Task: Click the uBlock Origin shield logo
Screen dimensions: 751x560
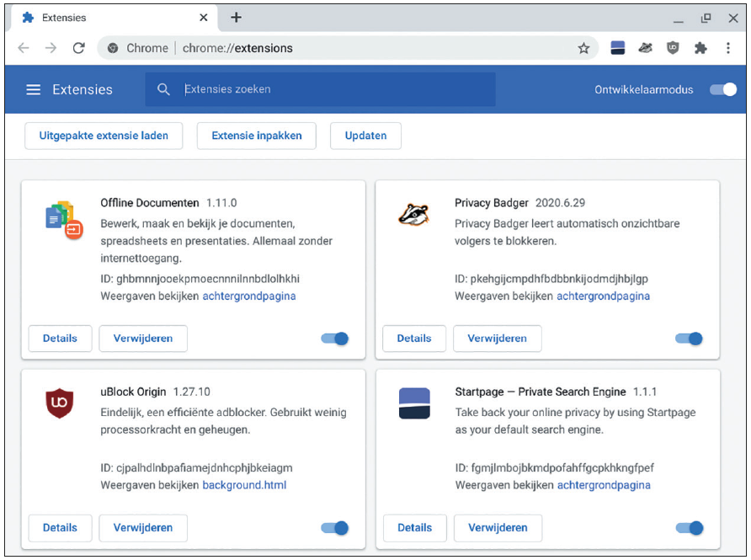Action: pos(60,403)
